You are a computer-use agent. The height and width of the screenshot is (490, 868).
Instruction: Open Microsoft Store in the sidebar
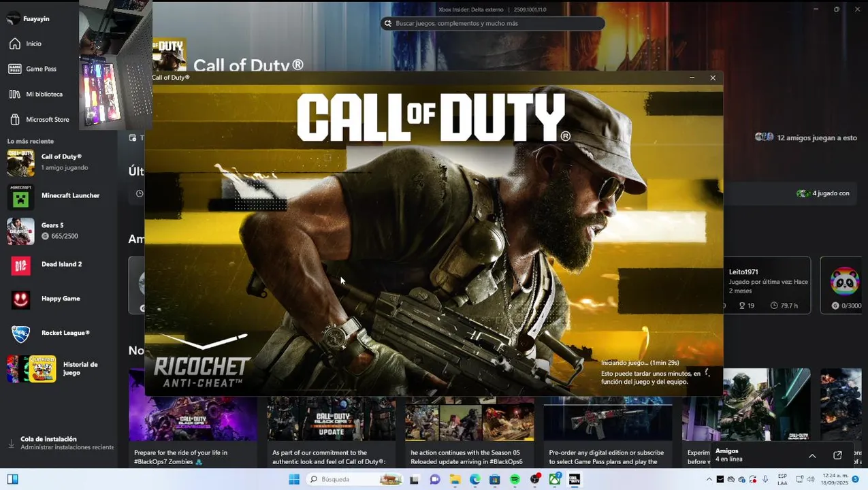pos(39,119)
